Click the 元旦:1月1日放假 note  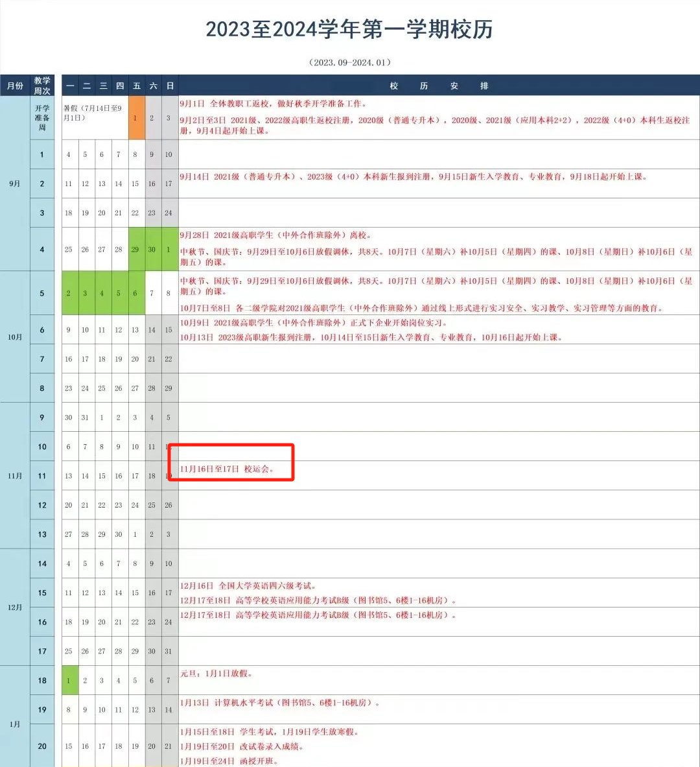tap(216, 674)
